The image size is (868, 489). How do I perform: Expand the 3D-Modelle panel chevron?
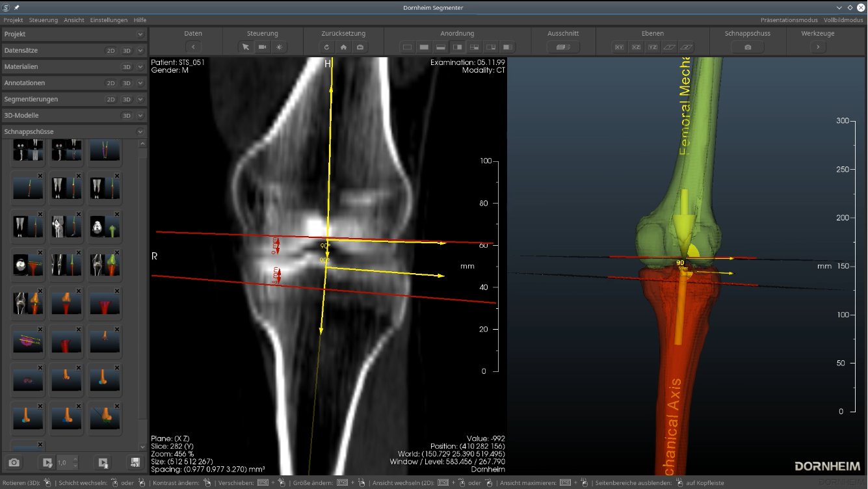pos(140,115)
